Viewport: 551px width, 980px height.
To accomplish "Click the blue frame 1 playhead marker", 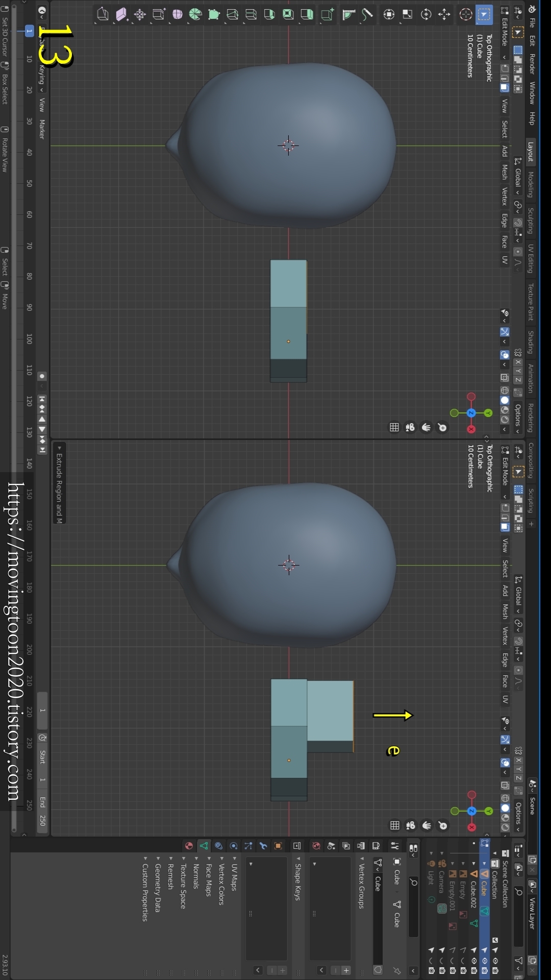I will tap(29, 31).
